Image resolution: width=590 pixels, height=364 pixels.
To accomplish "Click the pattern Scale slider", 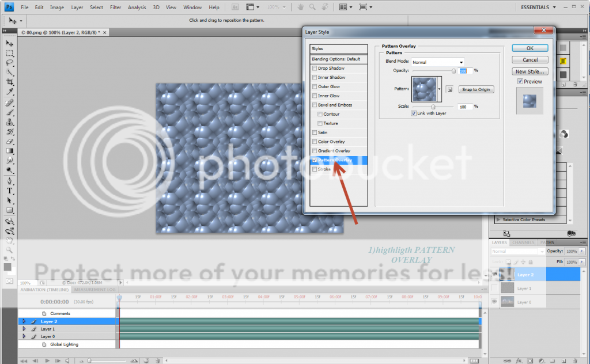I will click(x=433, y=107).
